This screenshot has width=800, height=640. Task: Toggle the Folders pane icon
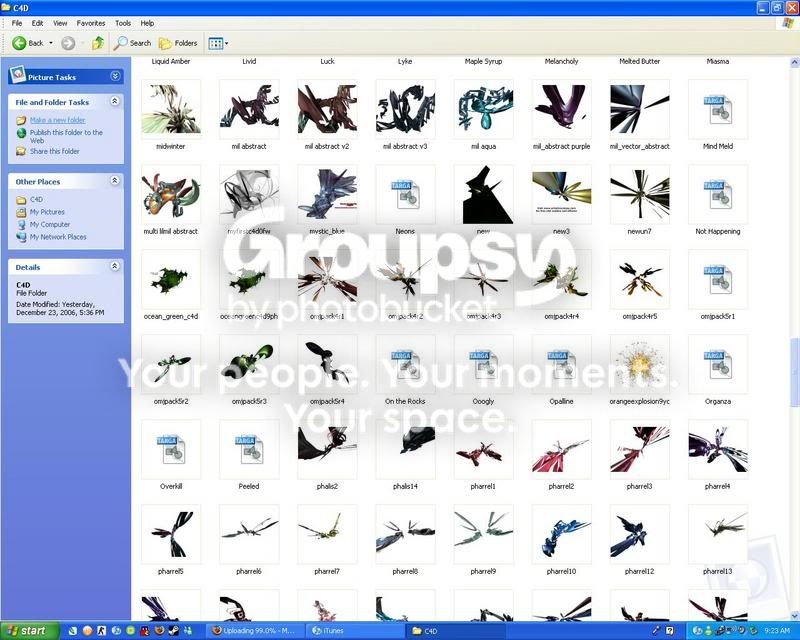(165, 43)
